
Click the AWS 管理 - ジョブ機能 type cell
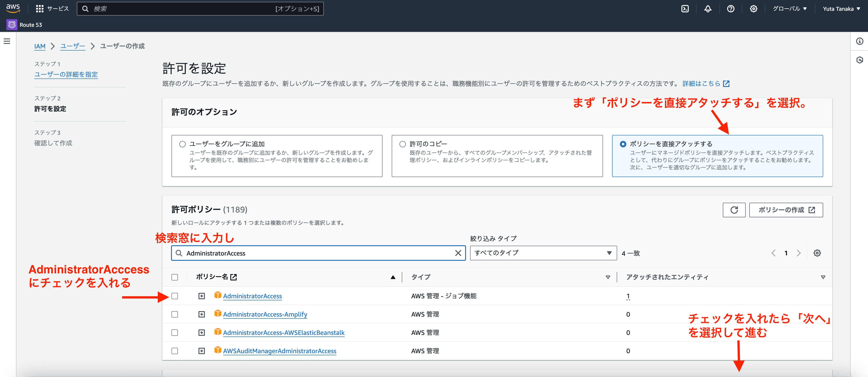[444, 296]
